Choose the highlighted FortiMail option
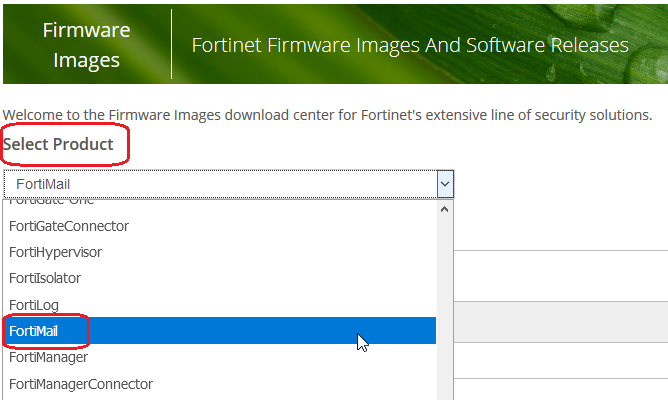This screenshot has width=668, height=400. [x=35, y=331]
